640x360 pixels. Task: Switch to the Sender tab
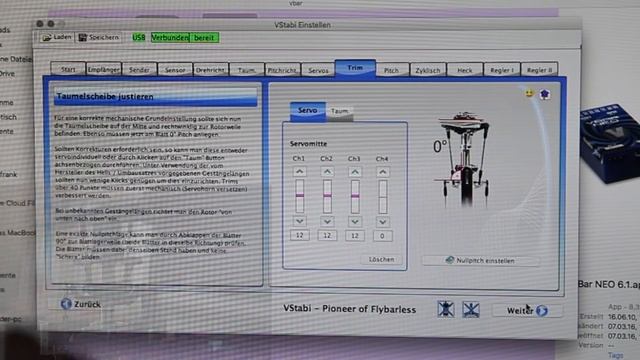point(139,70)
